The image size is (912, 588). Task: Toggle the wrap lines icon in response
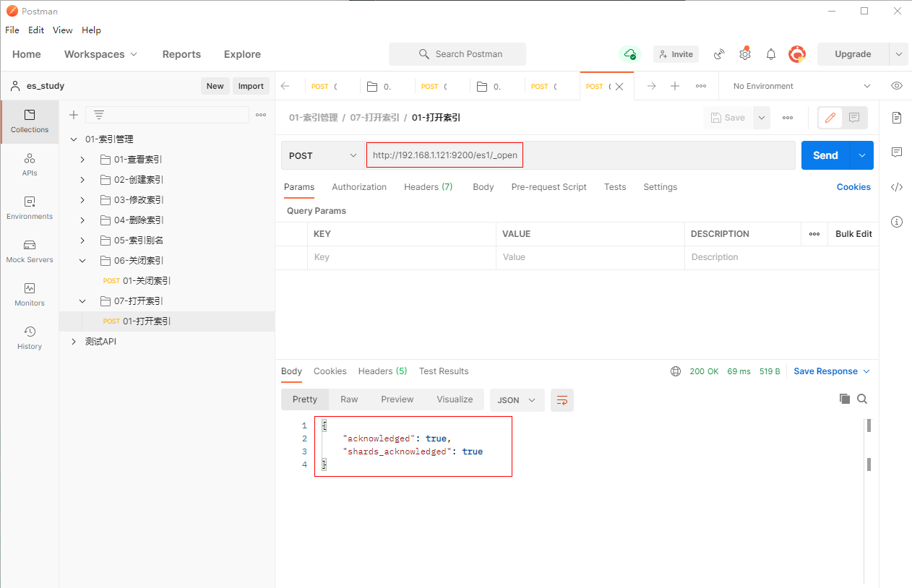[562, 400]
